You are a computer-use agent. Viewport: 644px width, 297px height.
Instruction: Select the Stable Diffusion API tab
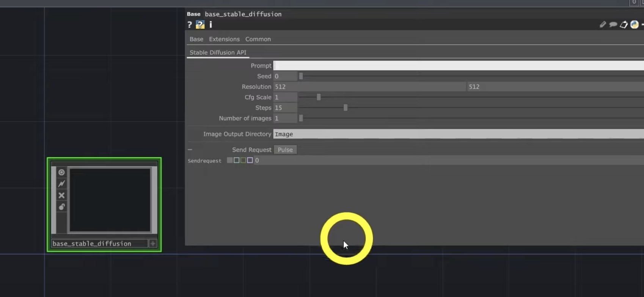[218, 53]
